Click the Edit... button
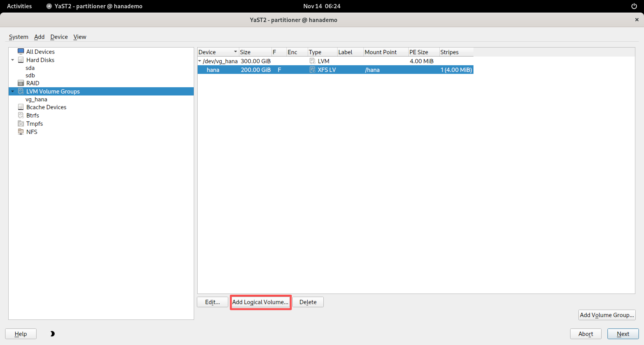644x345 pixels. point(213,302)
